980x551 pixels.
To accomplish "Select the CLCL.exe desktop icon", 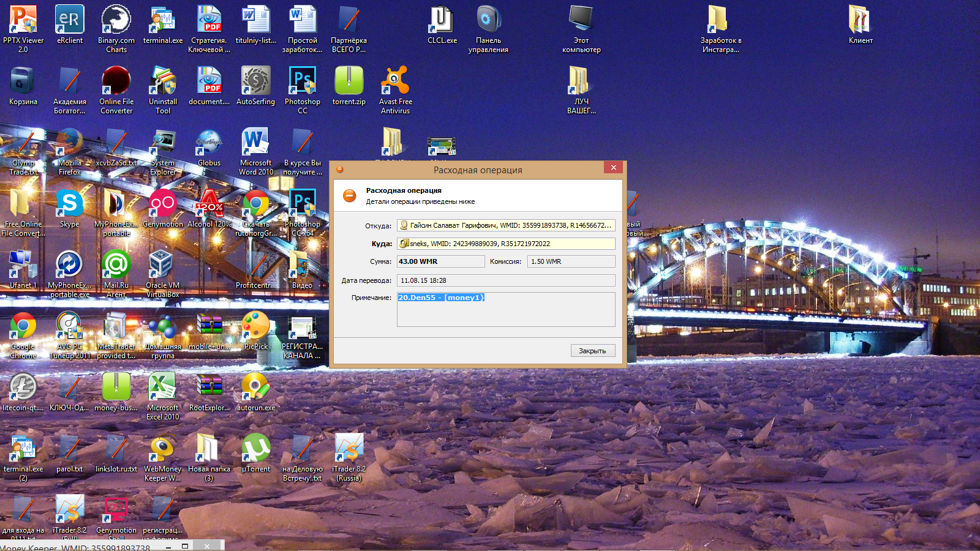I will point(442,24).
